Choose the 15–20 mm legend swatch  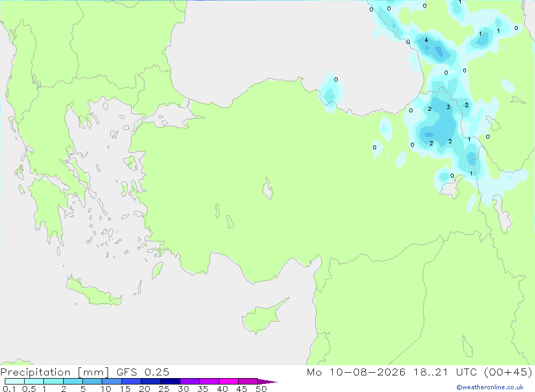[x=132, y=381]
